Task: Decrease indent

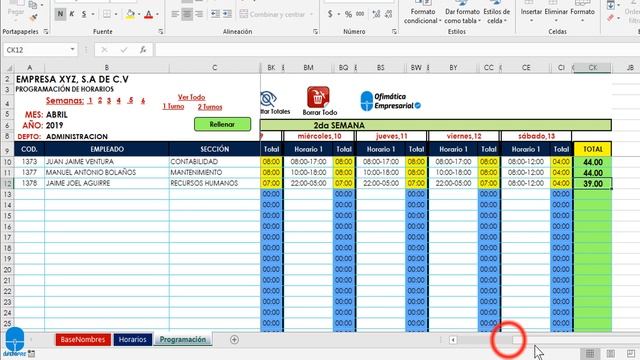Action: tap(215, 14)
